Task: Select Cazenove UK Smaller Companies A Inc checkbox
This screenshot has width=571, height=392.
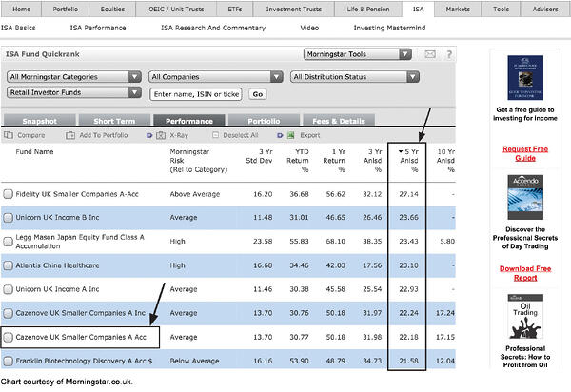Action: point(8,313)
